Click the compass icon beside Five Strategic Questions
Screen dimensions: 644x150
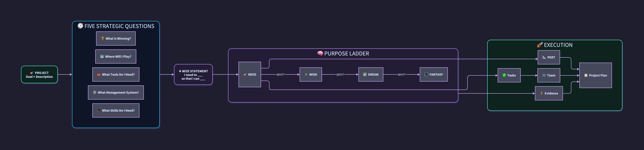pyautogui.click(x=80, y=26)
